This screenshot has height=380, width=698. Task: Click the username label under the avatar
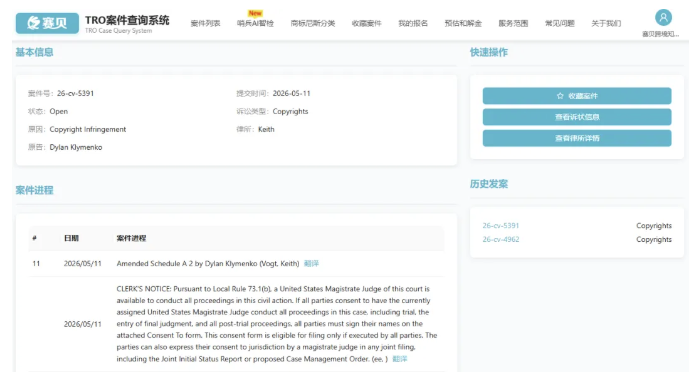tap(661, 34)
